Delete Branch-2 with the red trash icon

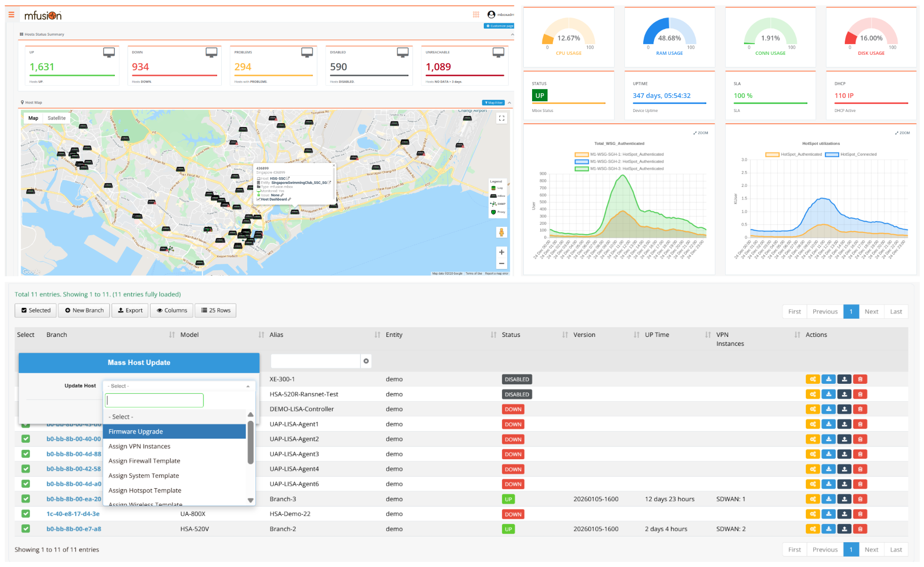[860, 529]
